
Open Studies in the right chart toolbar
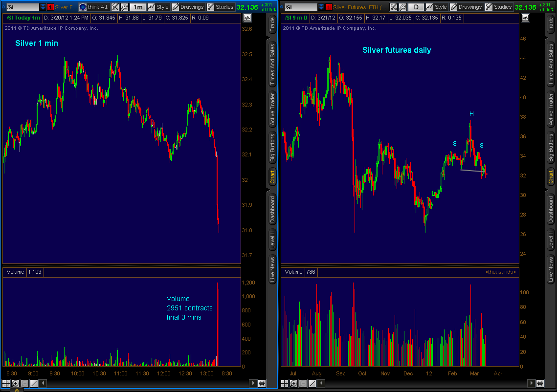pyautogui.click(x=498, y=7)
